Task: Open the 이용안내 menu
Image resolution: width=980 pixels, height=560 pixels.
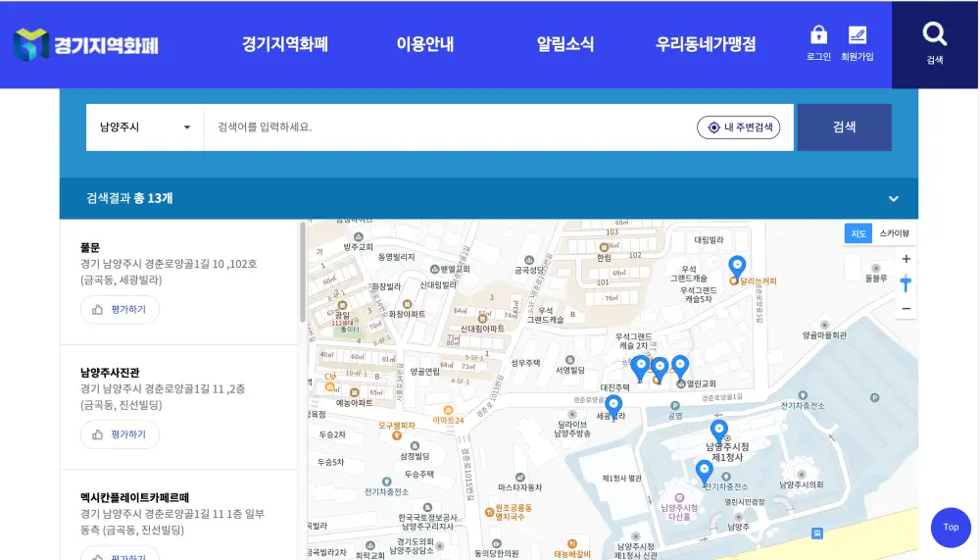Action: tap(425, 44)
